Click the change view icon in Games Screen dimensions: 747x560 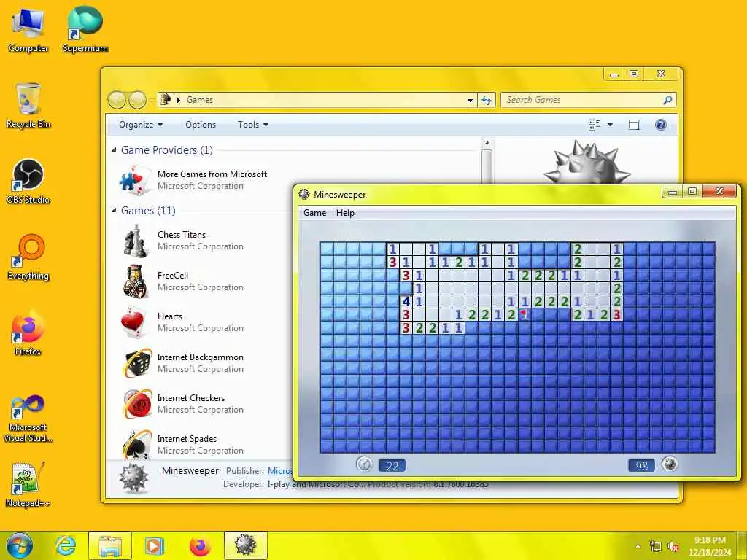[595, 125]
